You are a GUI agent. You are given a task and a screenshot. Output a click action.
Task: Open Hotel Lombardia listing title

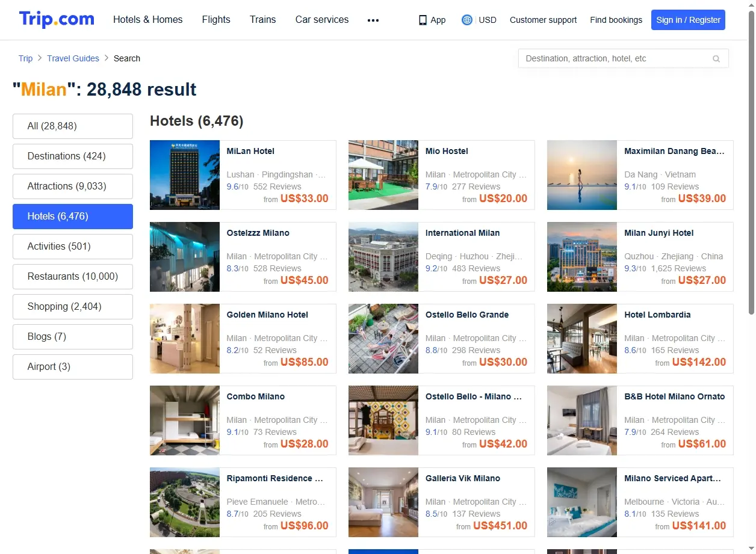click(x=657, y=315)
